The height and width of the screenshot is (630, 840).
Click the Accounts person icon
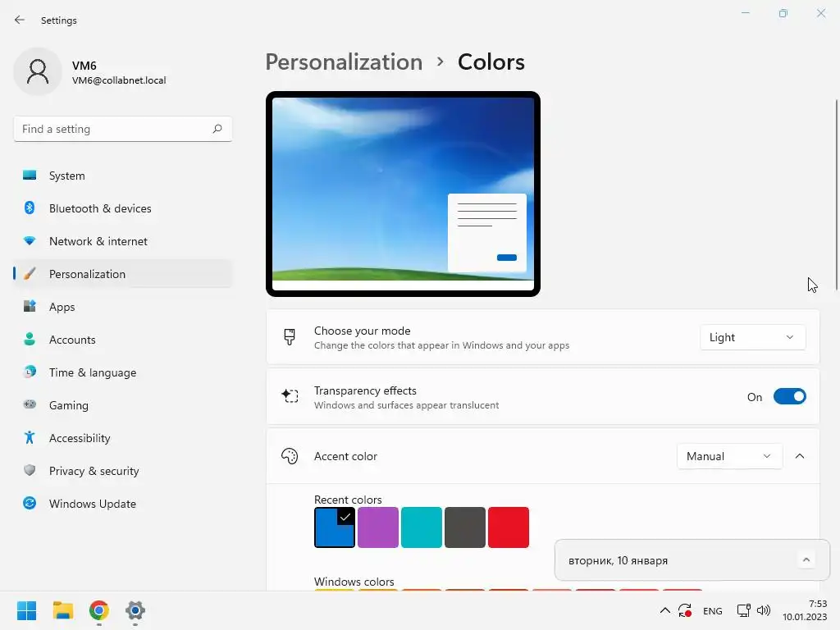(30, 339)
